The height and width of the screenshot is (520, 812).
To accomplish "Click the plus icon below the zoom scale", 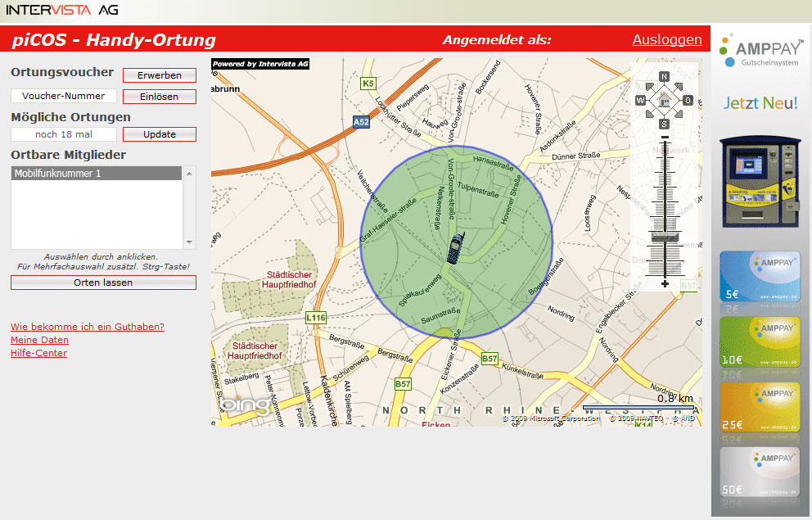I will 665,283.
